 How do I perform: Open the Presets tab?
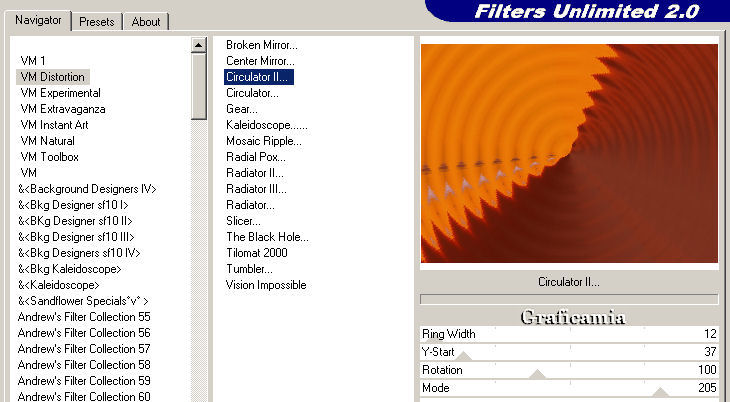[x=96, y=22]
